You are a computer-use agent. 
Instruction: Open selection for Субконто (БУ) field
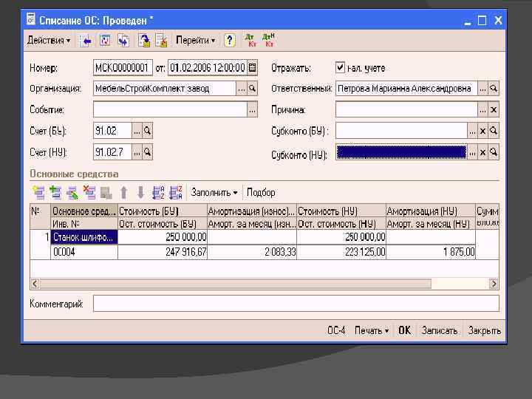click(472, 131)
